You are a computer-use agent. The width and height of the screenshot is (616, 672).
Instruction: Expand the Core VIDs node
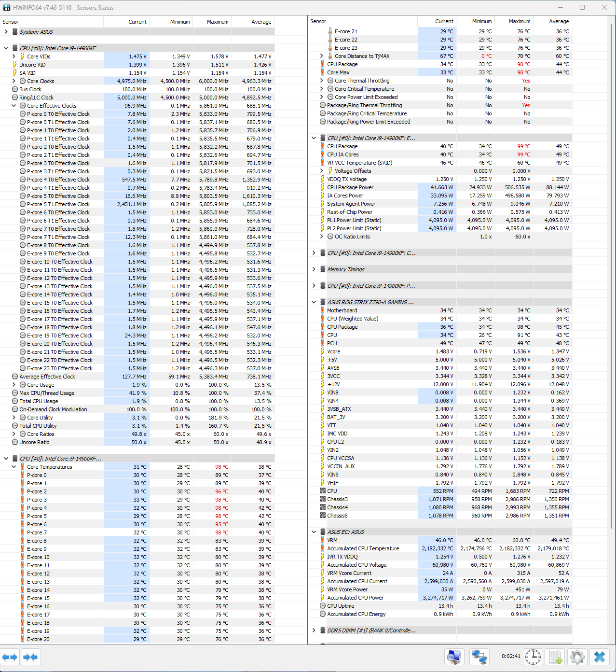click(x=14, y=56)
